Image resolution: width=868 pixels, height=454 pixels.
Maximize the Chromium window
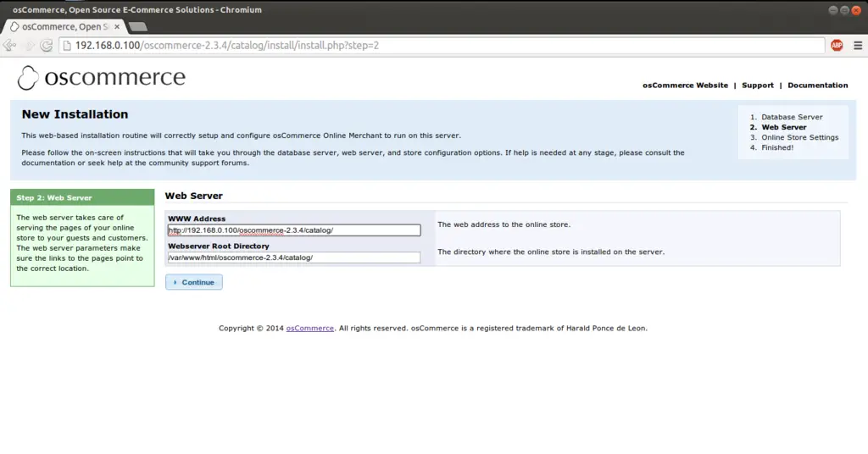[x=844, y=10]
